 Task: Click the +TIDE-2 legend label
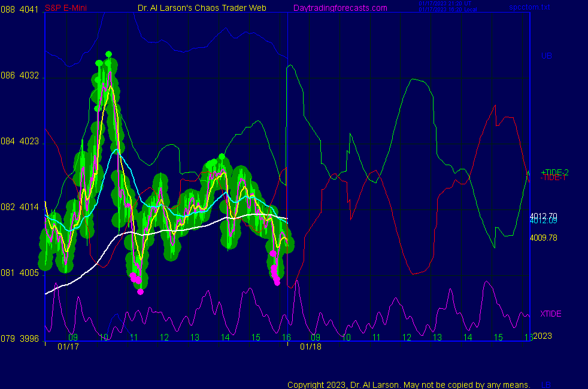pyautogui.click(x=554, y=172)
